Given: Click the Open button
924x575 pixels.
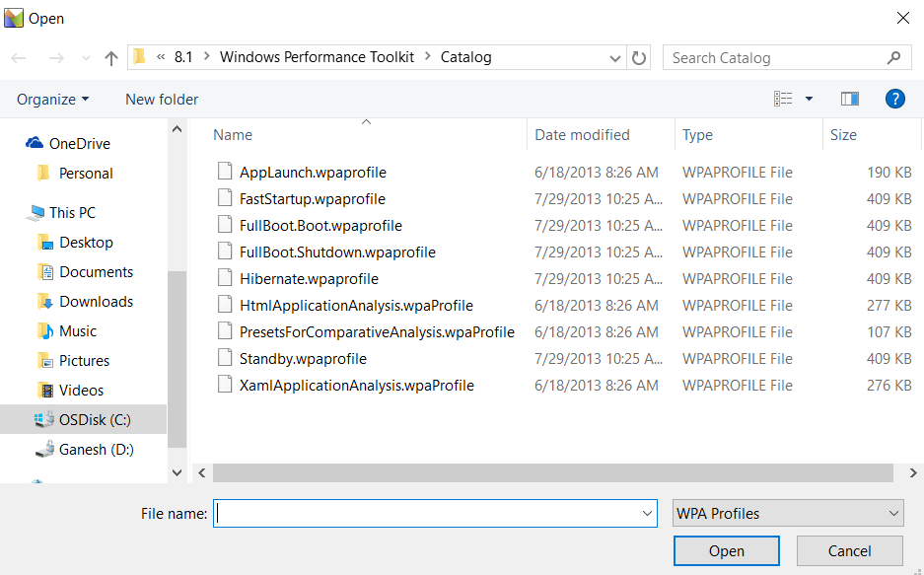Looking at the screenshot, I should tap(726, 551).
